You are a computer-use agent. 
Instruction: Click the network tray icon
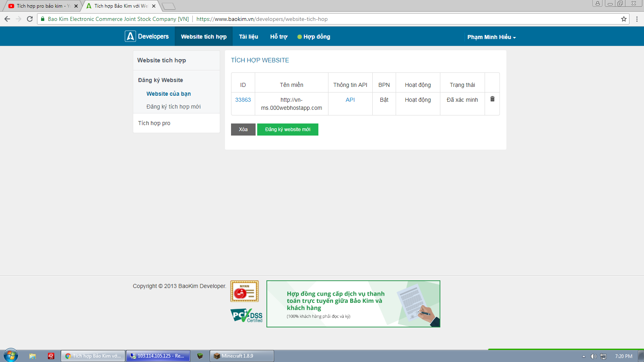pos(603,356)
